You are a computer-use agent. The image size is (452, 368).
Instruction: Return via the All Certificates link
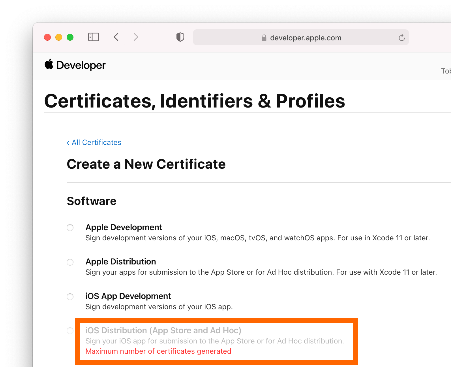click(x=94, y=142)
